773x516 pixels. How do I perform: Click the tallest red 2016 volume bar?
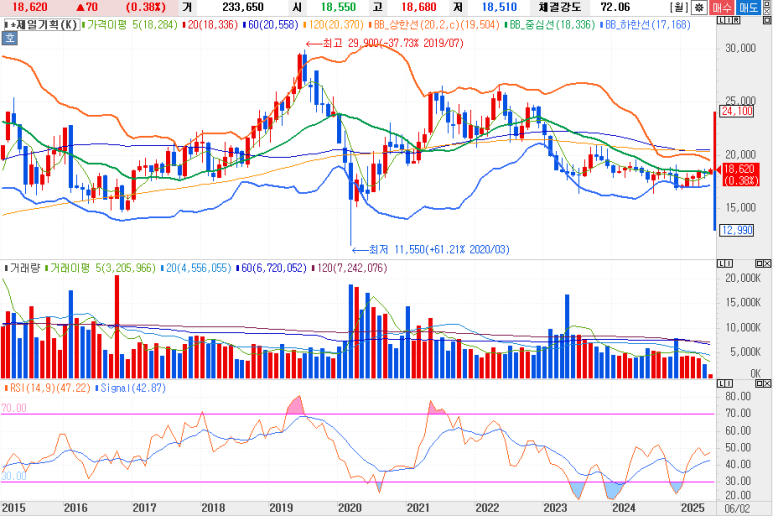coord(117,327)
